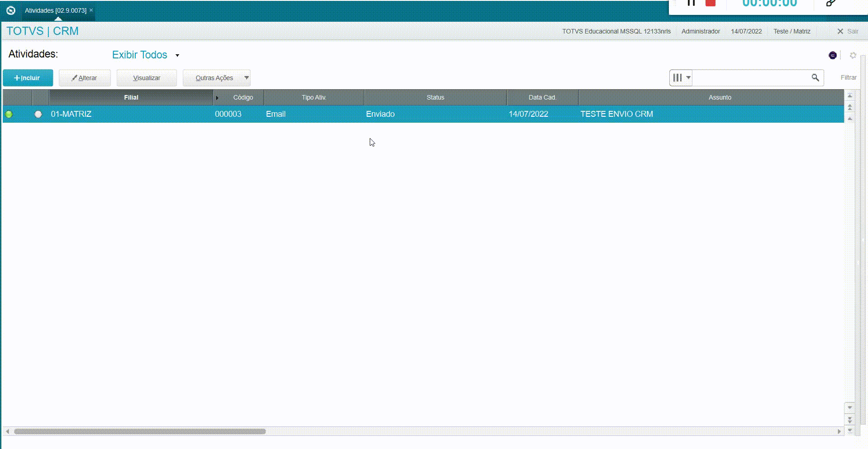Open the search column selector dropdown
The height and width of the screenshot is (449, 868).
[x=681, y=78]
